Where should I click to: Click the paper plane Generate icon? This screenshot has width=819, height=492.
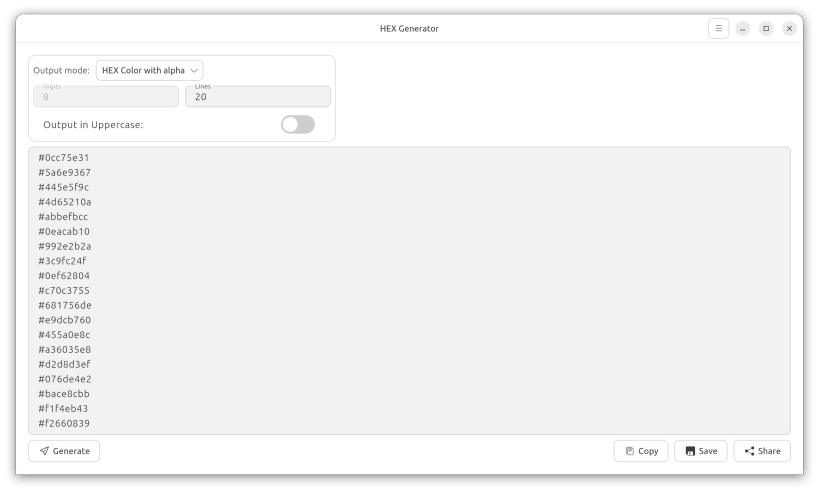tap(44, 451)
